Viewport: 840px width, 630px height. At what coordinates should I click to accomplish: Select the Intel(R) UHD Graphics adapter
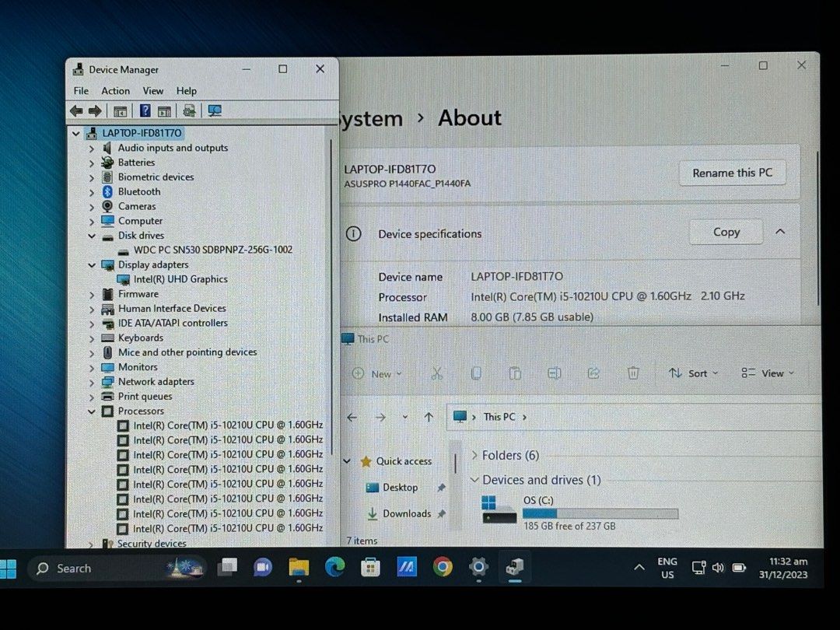pos(180,279)
